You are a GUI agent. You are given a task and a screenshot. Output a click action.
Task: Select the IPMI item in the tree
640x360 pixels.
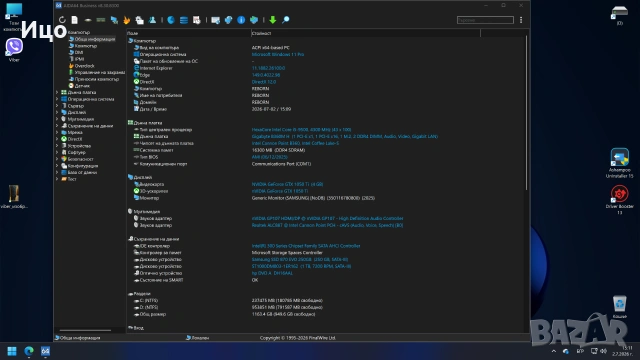tap(79, 59)
